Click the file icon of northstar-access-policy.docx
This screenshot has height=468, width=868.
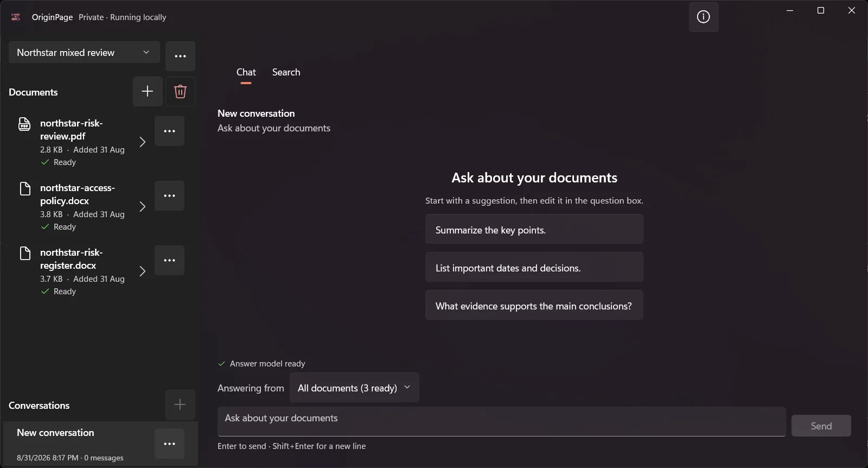tap(24, 188)
